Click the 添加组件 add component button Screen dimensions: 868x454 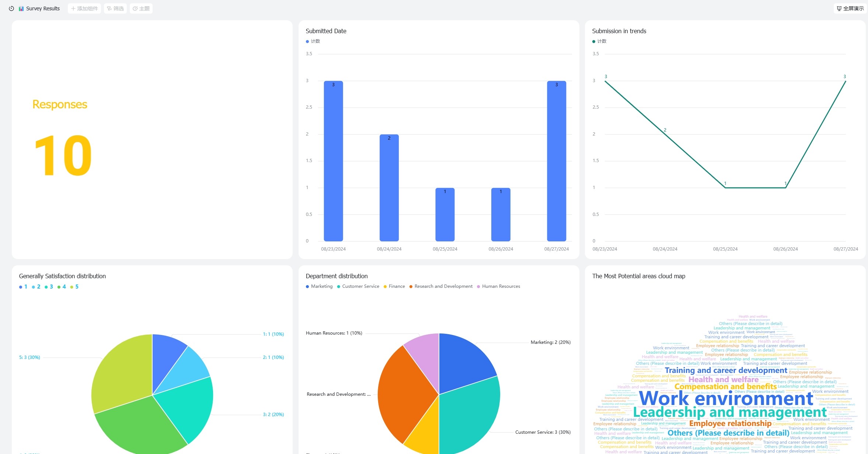(x=84, y=8)
